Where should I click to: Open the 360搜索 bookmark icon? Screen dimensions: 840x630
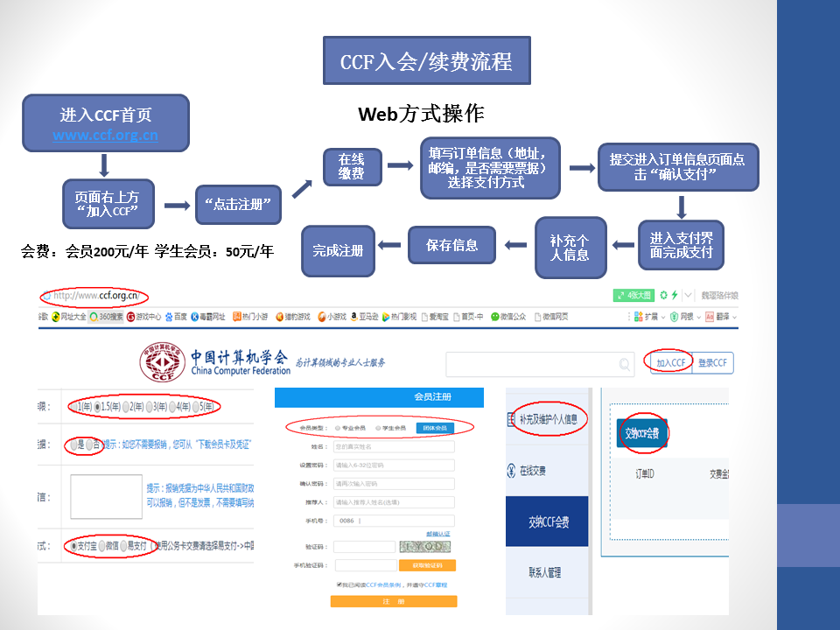click(94, 317)
